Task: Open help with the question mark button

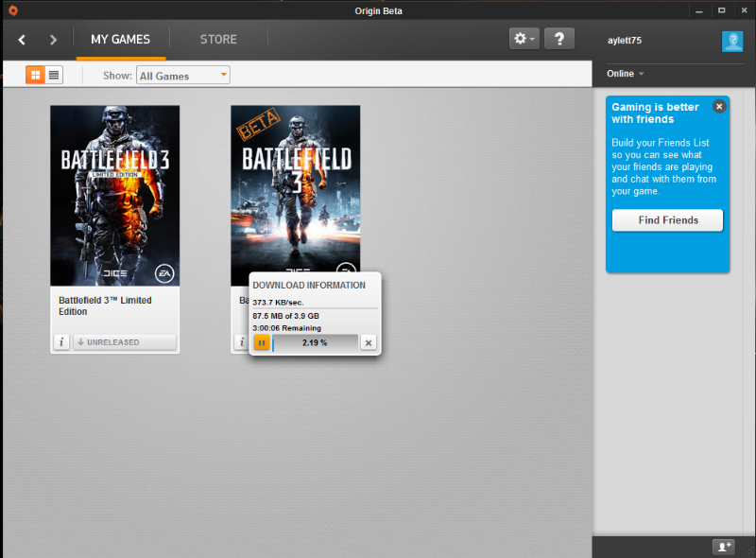Action: point(559,39)
